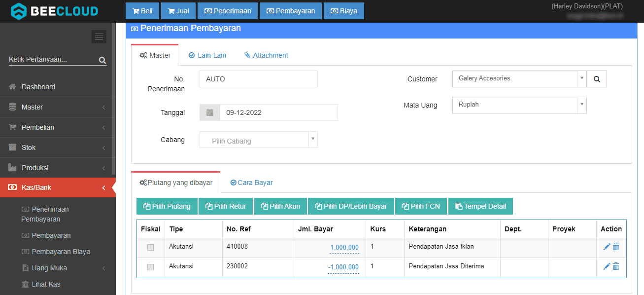Click the Pilih Akun button
The height and width of the screenshot is (295, 644).
pos(280,206)
